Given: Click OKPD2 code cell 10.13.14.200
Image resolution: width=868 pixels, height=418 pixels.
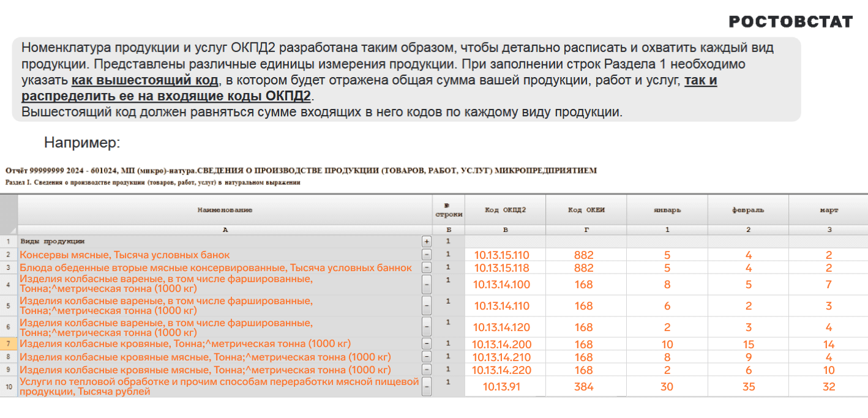Looking at the screenshot, I should coord(506,344).
